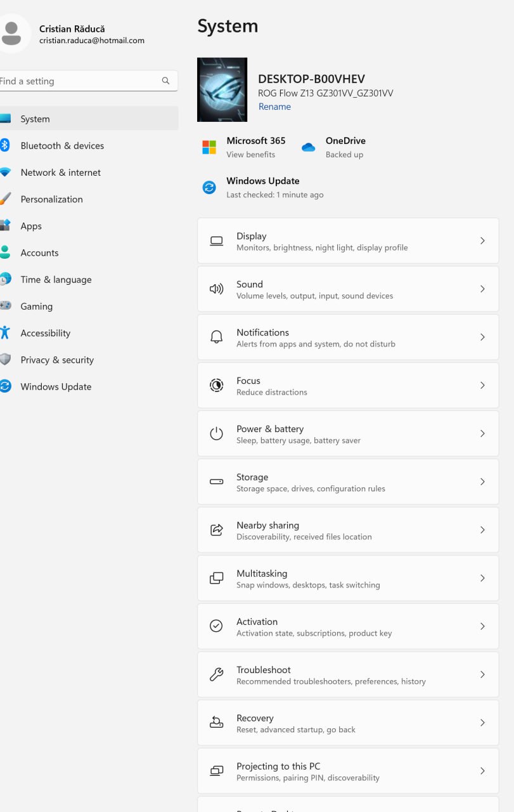Click the OneDrive cloud icon
514x812 pixels.
pos(309,147)
